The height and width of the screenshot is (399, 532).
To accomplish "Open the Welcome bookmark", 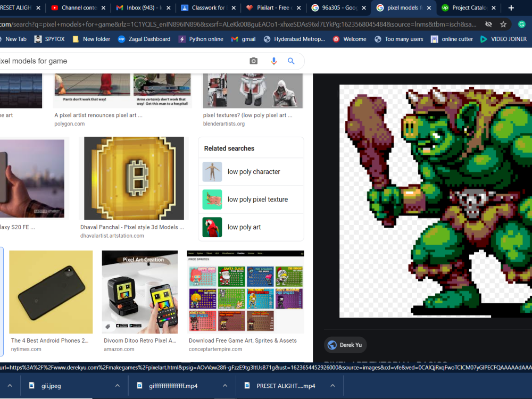I will click(350, 39).
